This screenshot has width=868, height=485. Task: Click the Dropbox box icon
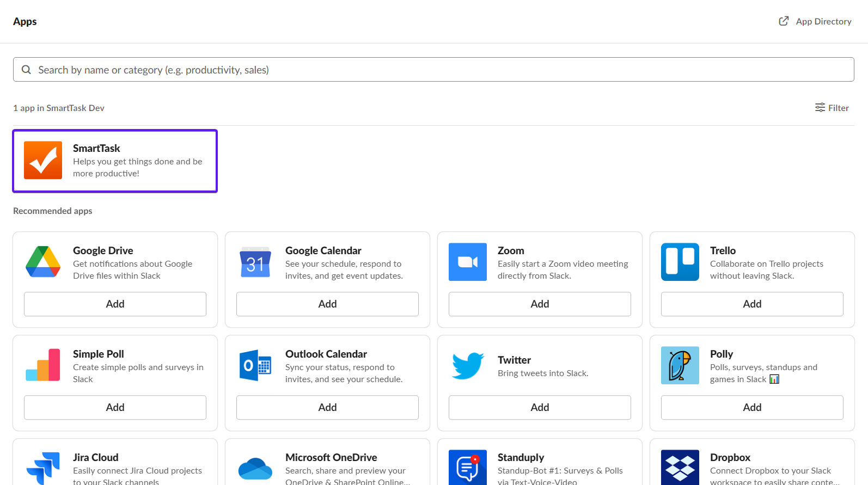(680, 468)
